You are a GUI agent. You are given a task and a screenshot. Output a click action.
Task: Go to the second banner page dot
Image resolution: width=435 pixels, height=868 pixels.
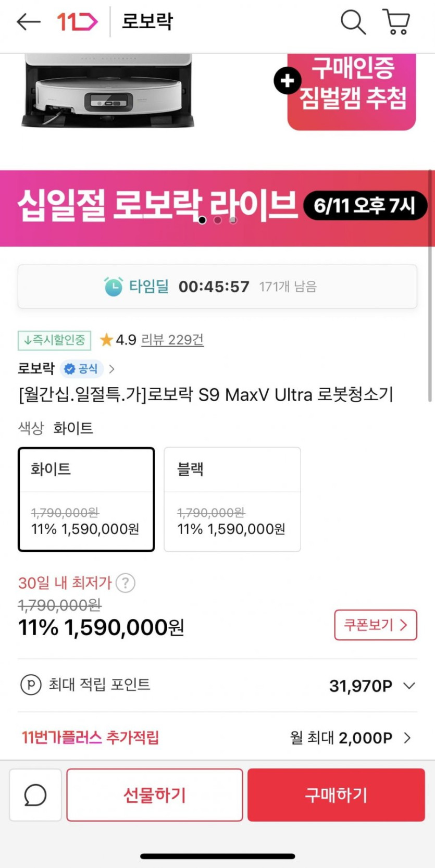(218, 220)
